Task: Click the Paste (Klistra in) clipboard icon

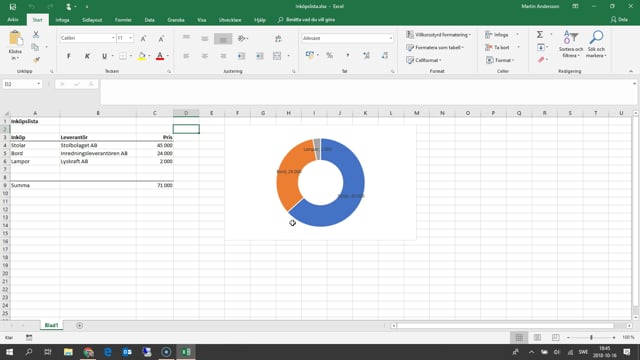Action: [16, 39]
